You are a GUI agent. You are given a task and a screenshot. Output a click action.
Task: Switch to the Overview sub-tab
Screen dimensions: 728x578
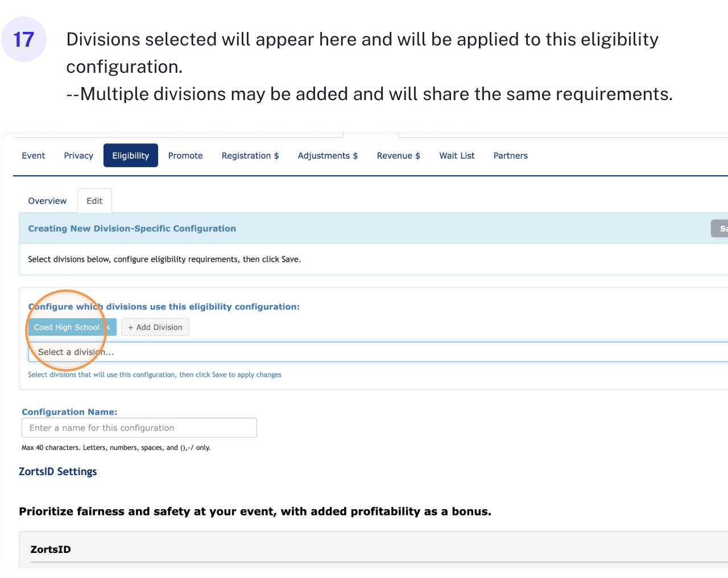[47, 201]
